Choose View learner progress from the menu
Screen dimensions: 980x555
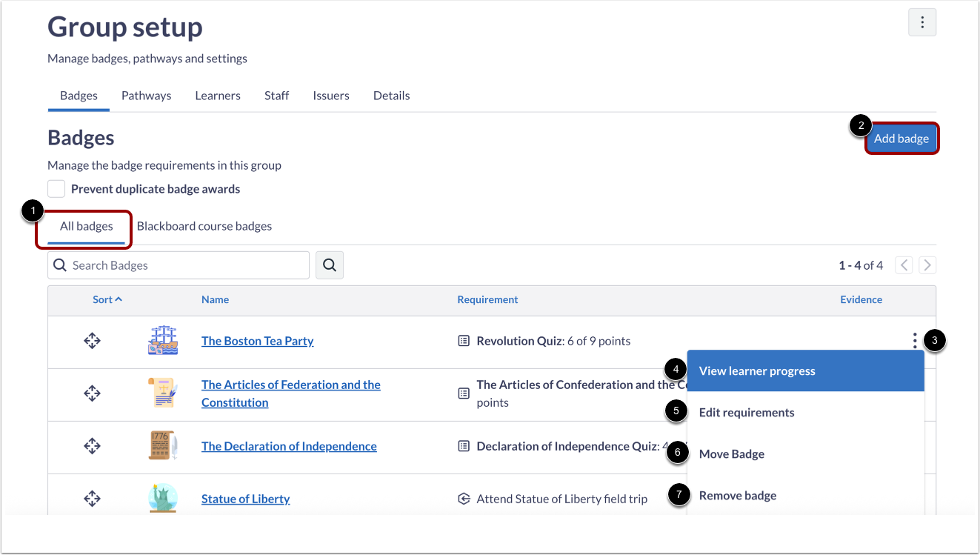pyautogui.click(x=806, y=371)
